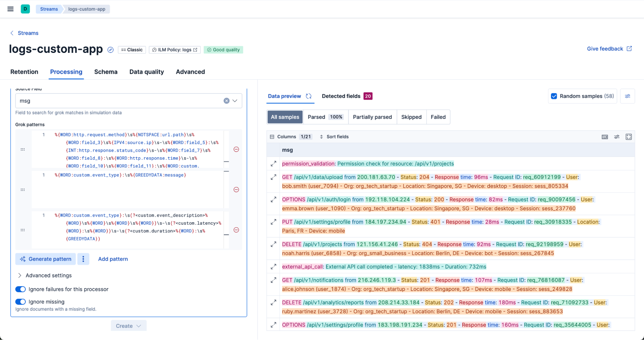Switch to the Detected fields tab

click(x=341, y=96)
